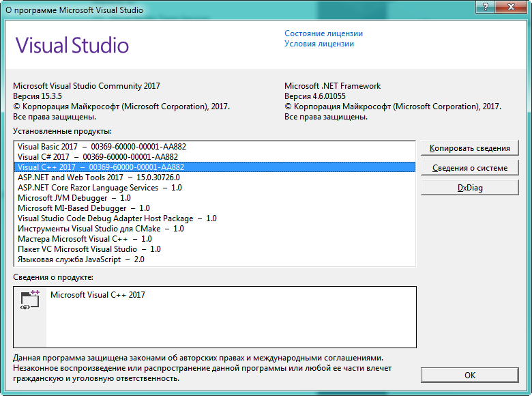This screenshot has height=396, width=532.
Task: Open Сведения о системе
Action: click(x=469, y=168)
